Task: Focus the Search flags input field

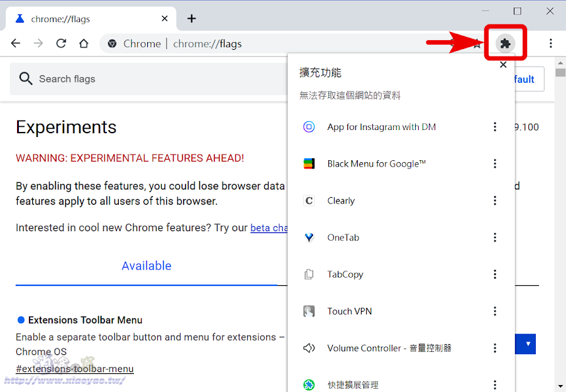Action: 148,79
